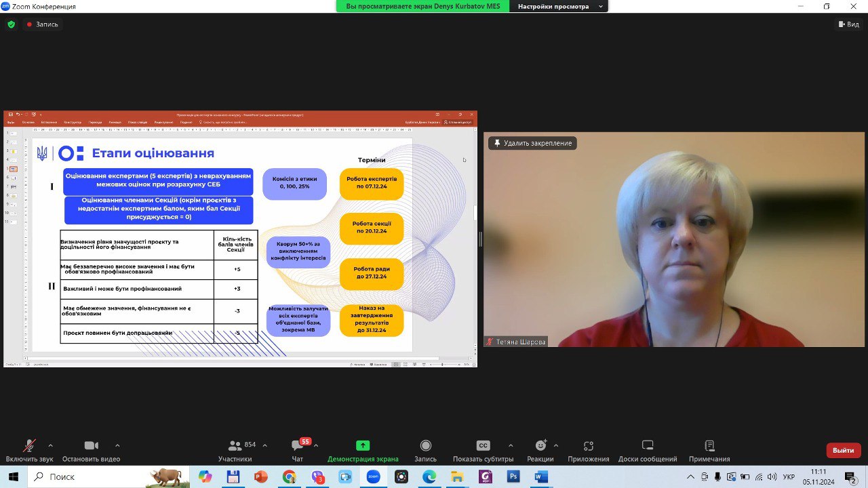Stop camera using Остановить видео button
This screenshot has width=868, height=488.
[91, 446]
